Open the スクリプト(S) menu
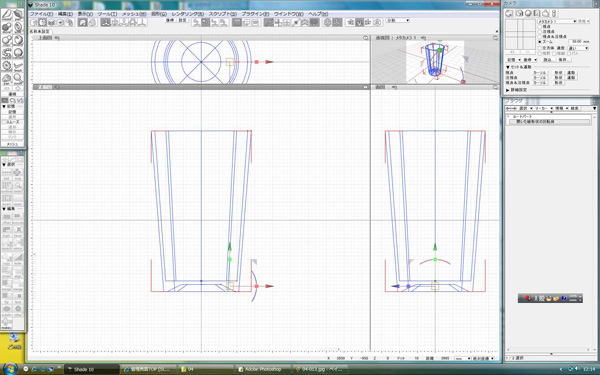The image size is (600, 375). click(222, 14)
